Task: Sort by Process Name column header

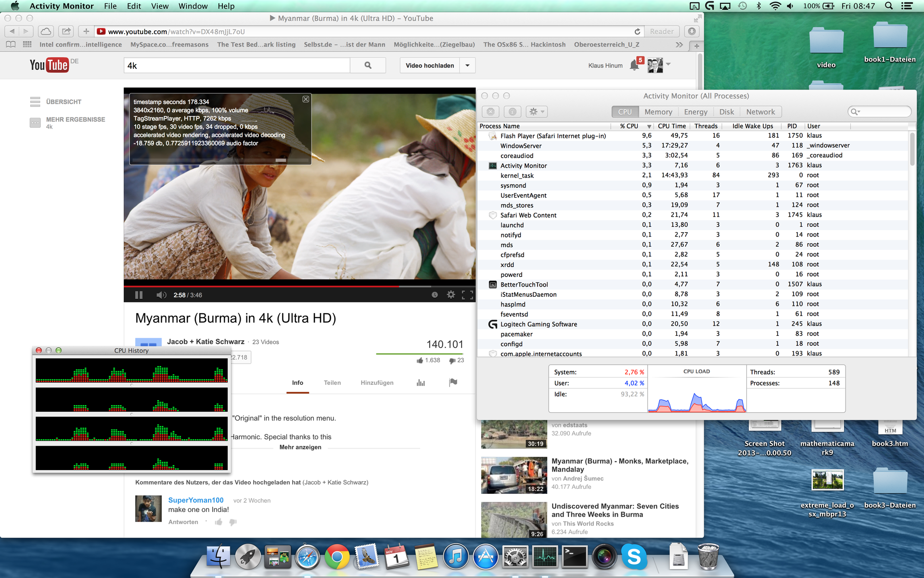Action: pyautogui.click(x=544, y=126)
